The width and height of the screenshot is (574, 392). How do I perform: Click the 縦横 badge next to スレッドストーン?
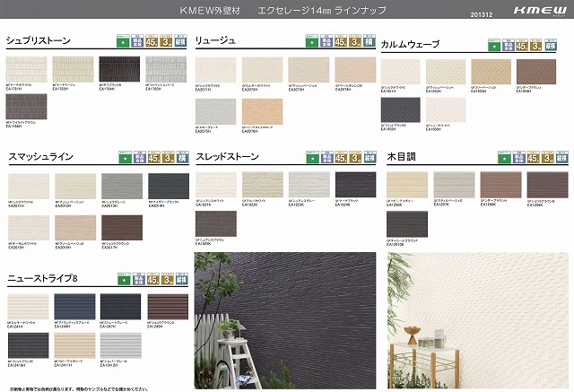(370, 157)
